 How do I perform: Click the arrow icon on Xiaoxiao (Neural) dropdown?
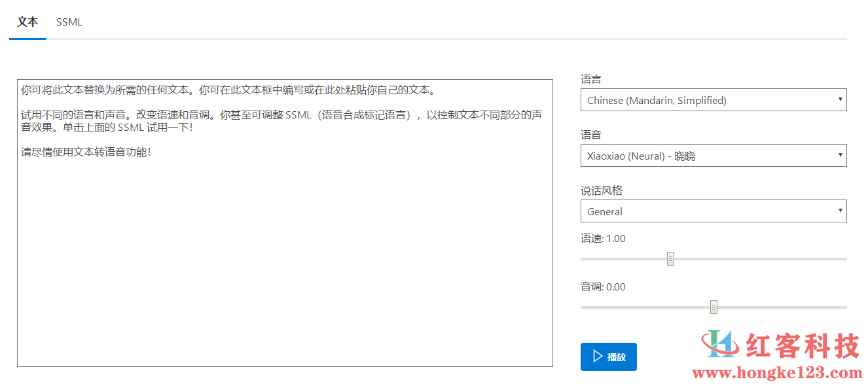click(840, 155)
